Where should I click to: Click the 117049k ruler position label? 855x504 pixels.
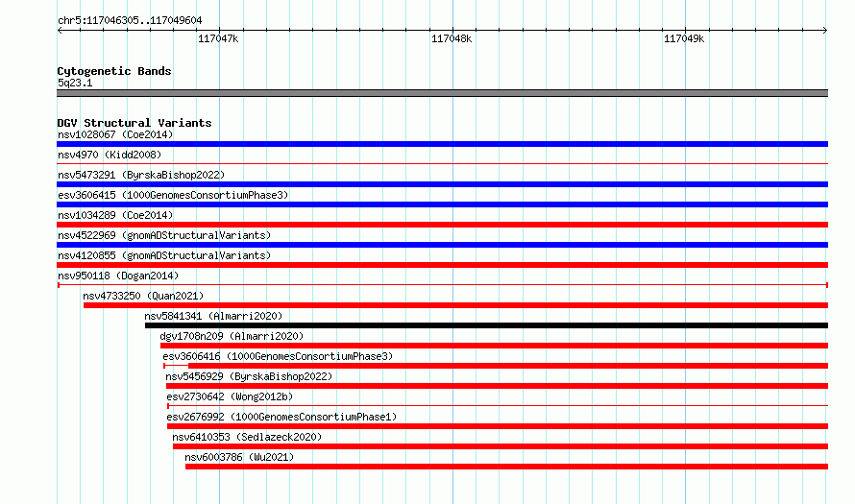pyautogui.click(x=684, y=38)
